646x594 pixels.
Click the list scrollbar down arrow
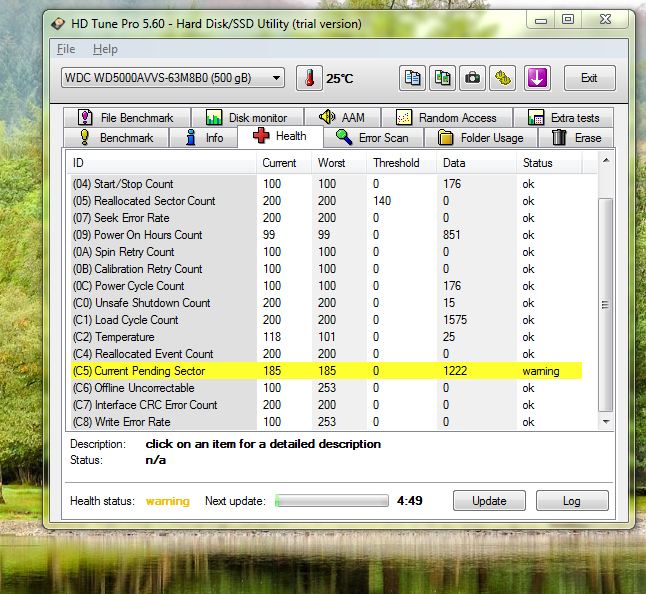606,421
